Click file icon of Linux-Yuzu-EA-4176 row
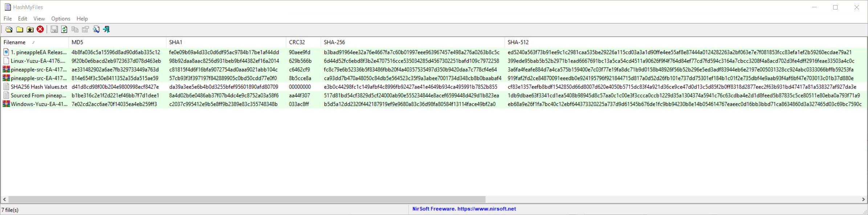 tap(6, 61)
